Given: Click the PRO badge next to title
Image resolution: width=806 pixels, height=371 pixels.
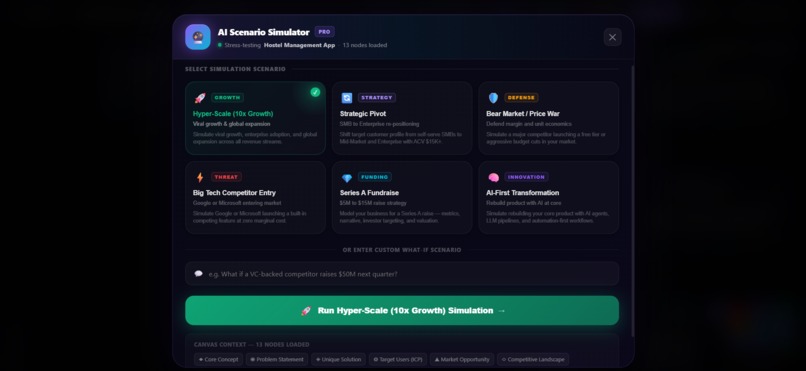Looking at the screenshot, I should (x=324, y=32).
